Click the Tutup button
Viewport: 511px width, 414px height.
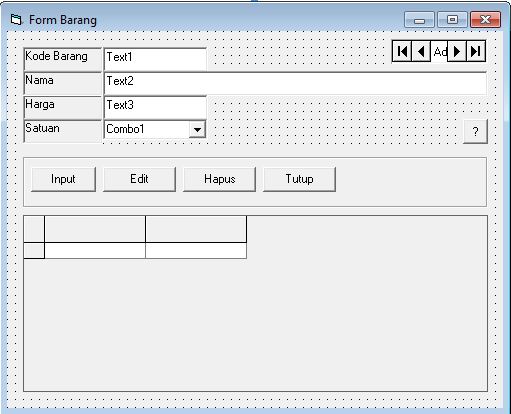click(299, 179)
